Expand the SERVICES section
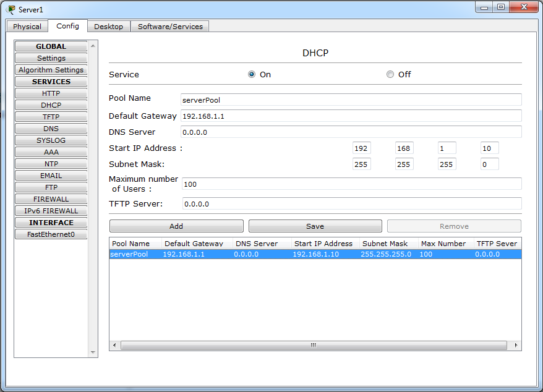Screen dimensions: 543x392 pos(51,81)
